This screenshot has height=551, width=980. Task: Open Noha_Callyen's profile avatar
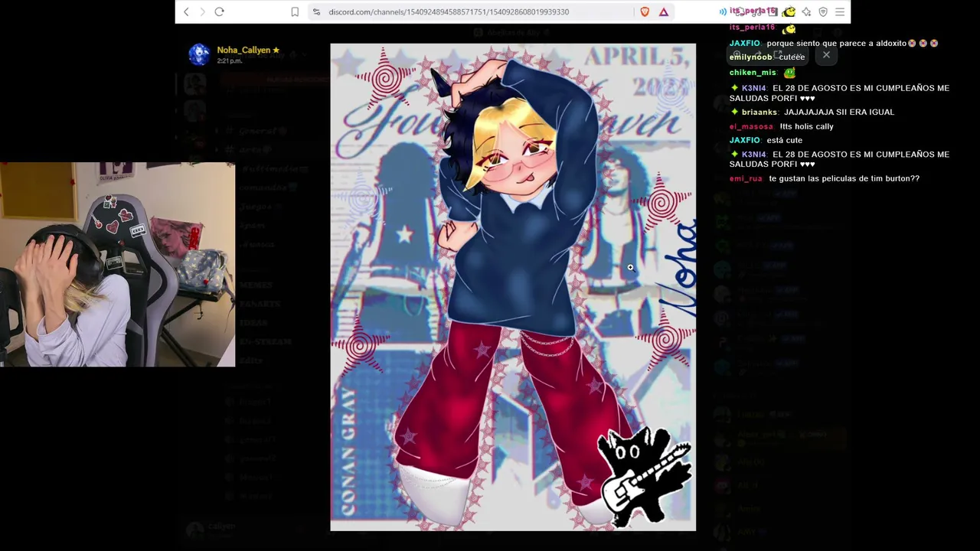click(x=199, y=54)
